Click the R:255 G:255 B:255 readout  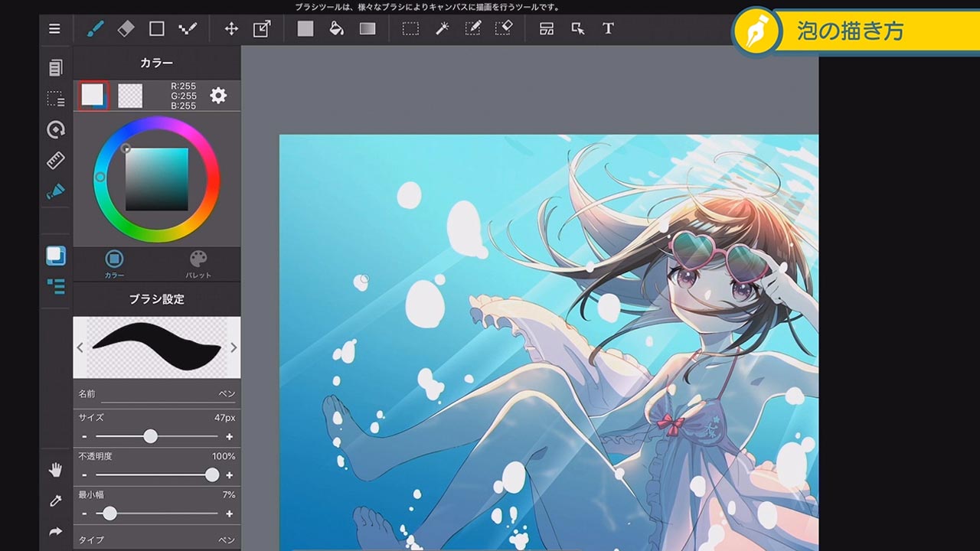point(184,96)
